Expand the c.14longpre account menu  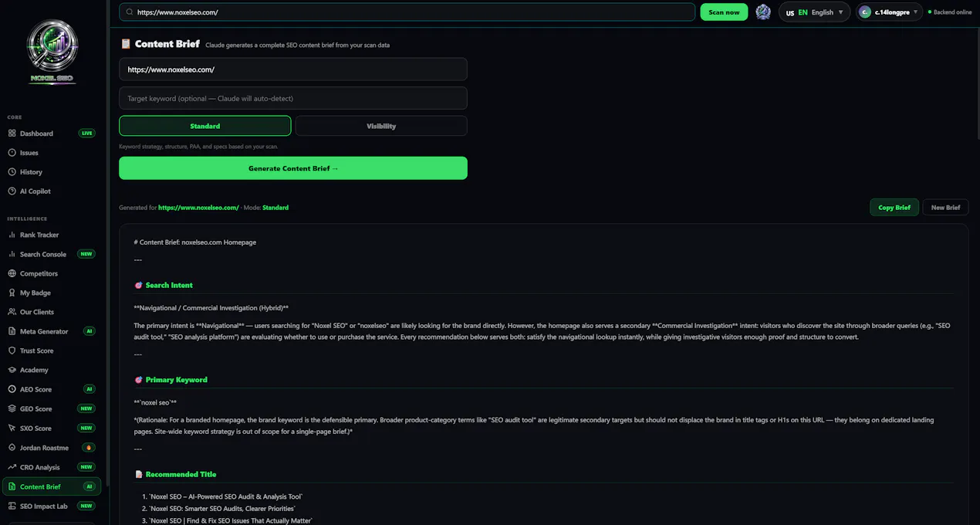[x=889, y=12]
